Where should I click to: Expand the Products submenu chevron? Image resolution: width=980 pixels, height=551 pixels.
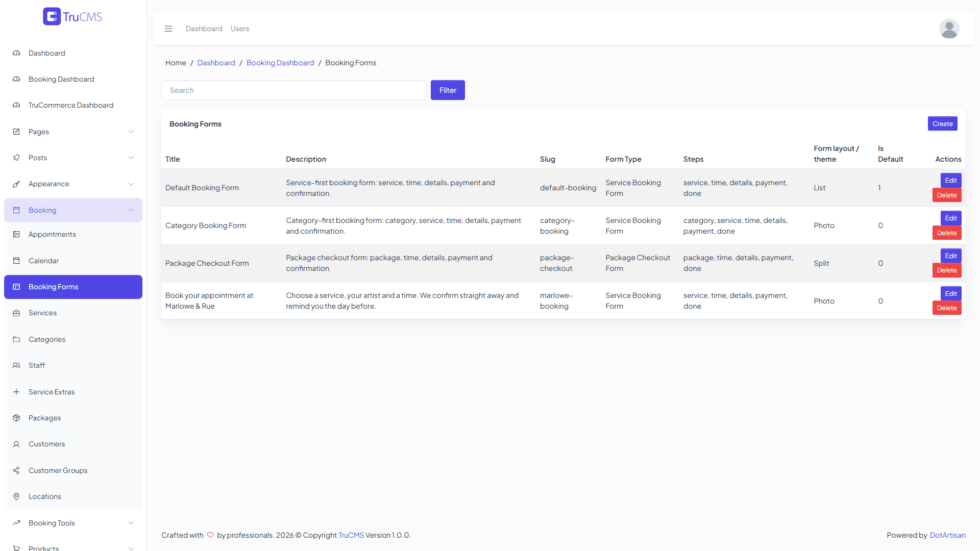(x=131, y=548)
